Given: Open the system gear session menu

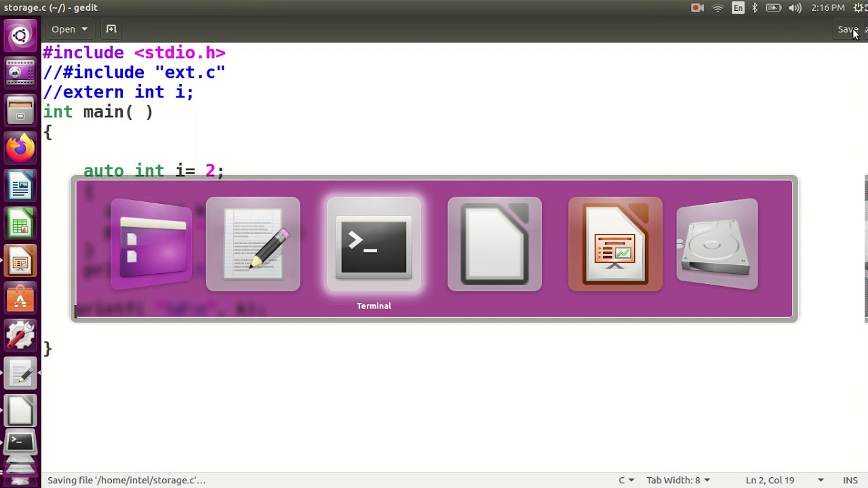Looking at the screenshot, I should (859, 8).
